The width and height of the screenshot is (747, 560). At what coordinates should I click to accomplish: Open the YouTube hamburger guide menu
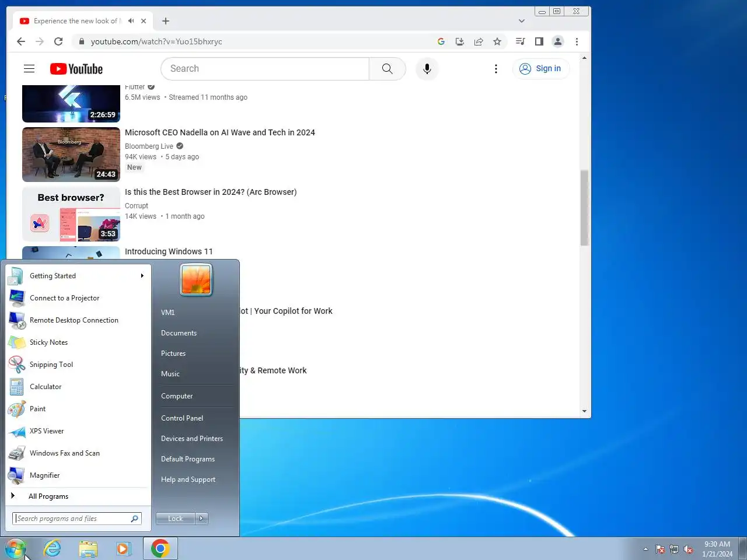29,69
